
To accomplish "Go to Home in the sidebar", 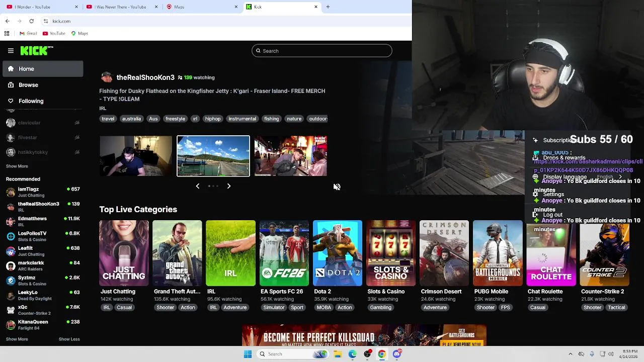I will [x=43, y=69].
